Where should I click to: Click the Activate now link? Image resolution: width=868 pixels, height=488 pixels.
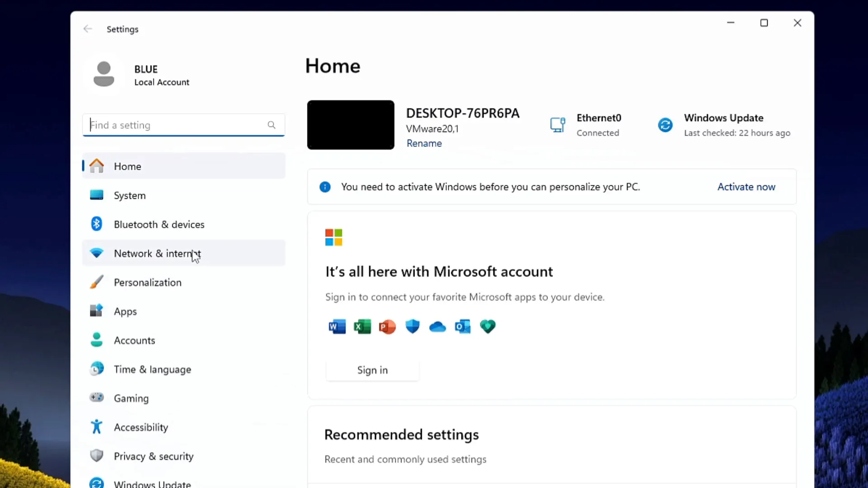pyautogui.click(x=746, y=187)
